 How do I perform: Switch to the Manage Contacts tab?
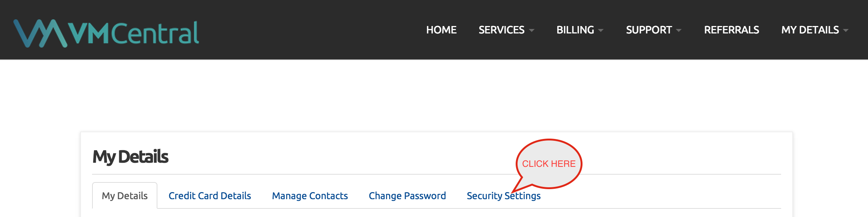310,195
